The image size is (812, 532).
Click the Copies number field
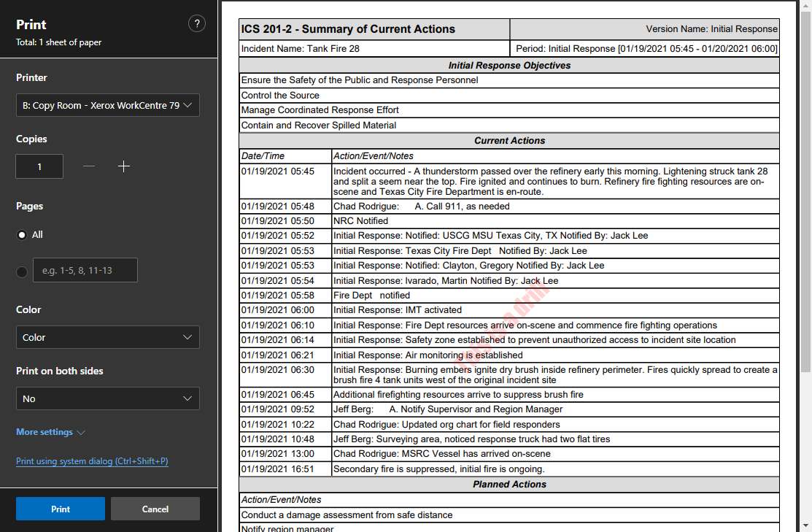[x=39, y=166]
